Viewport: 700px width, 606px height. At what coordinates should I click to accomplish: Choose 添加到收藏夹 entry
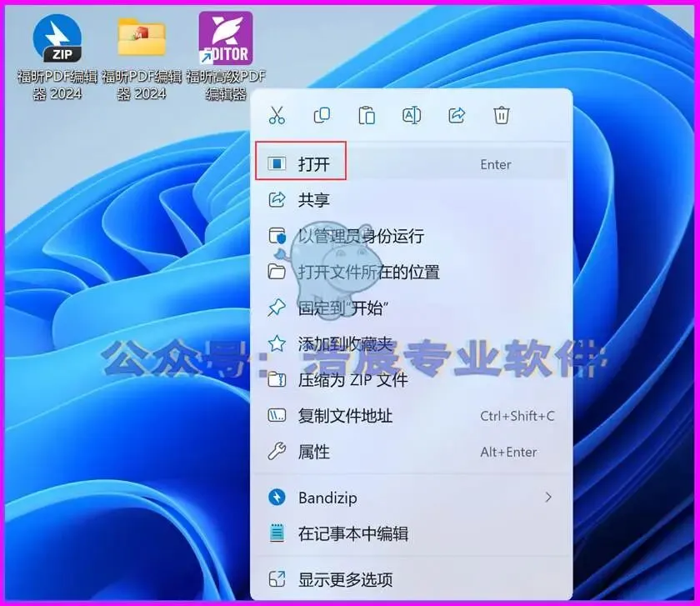pyautogui.click(x=411, y=343)
